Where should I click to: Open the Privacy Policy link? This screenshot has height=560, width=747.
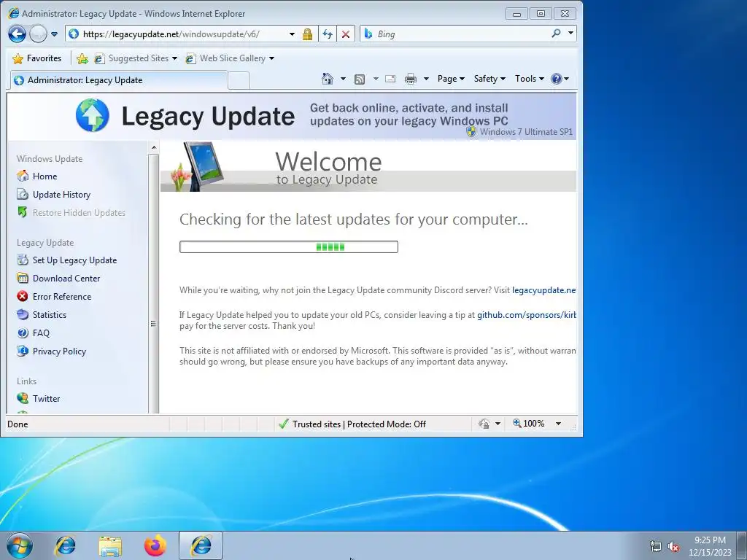(x=60, y=351)
